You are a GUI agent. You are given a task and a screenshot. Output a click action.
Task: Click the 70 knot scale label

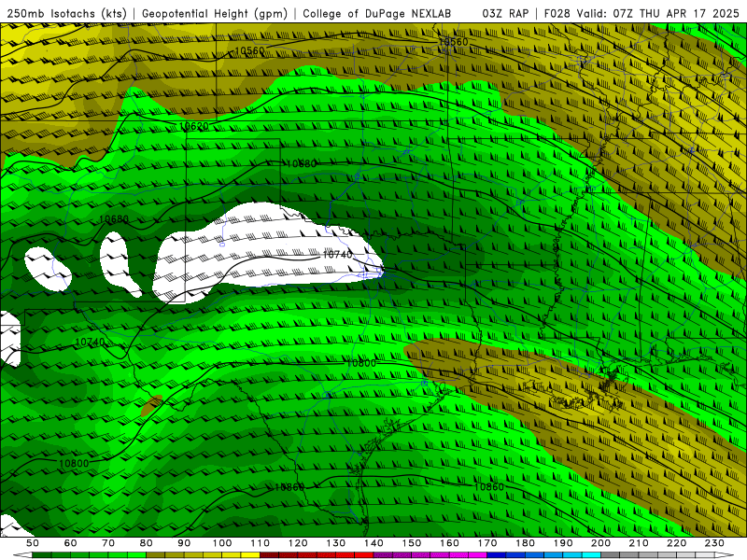coord(108,543)
